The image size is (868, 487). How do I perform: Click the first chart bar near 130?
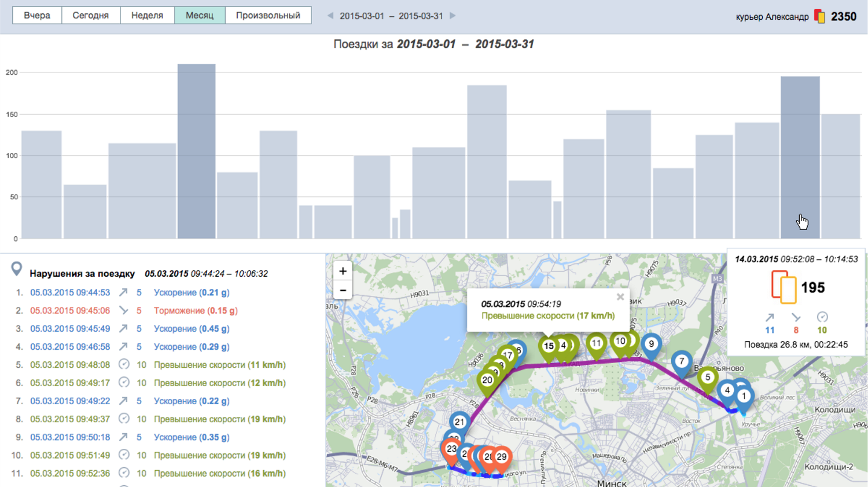[x=42, y=185]
